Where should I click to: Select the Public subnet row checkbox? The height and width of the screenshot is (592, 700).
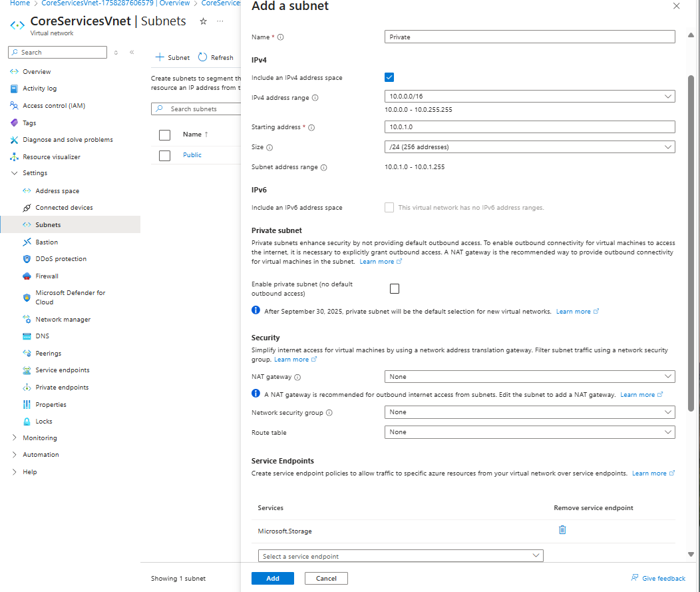pos(165,155)
